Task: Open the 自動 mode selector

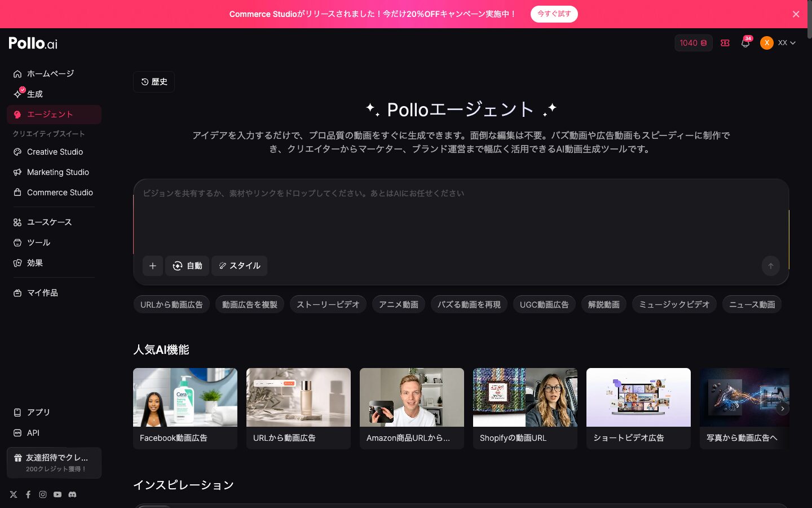Action: click(187, 266)
